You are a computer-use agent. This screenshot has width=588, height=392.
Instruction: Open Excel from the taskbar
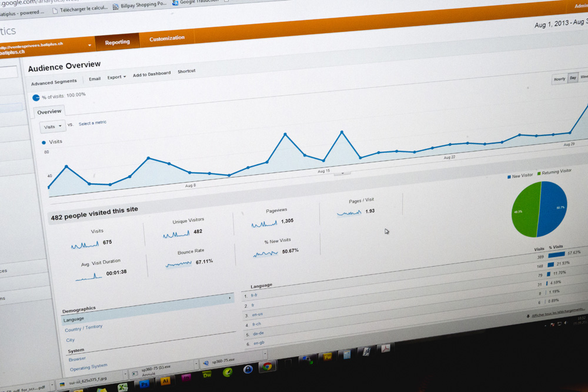click(123, 388)
